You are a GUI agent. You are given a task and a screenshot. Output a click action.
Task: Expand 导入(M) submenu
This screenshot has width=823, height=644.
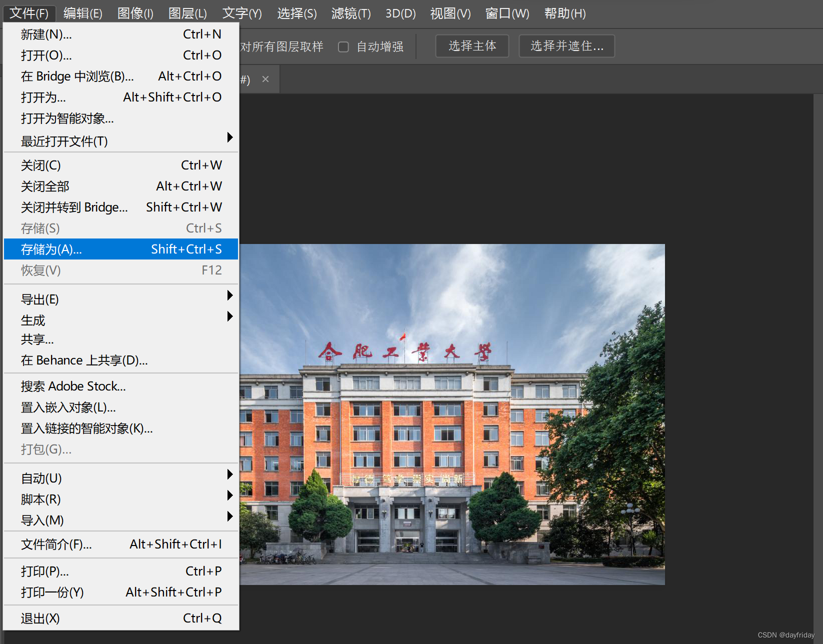pyautogui.click(x=121, y=520)
